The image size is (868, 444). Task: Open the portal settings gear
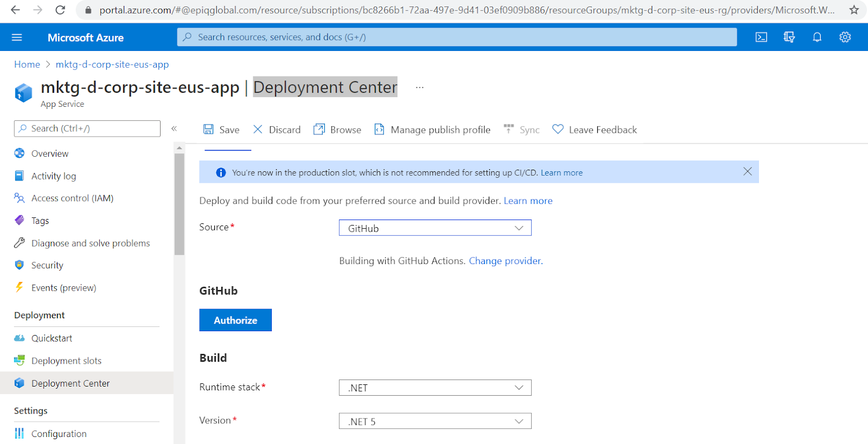845,37
